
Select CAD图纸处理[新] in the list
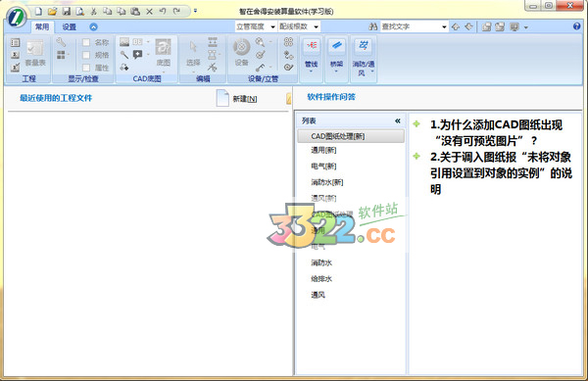tap(351, 136)
